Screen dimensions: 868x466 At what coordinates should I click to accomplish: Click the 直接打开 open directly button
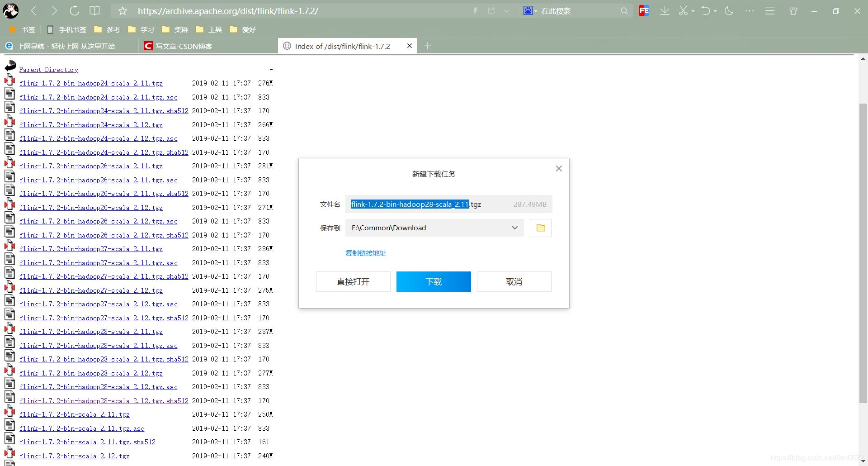coord(353,281)
